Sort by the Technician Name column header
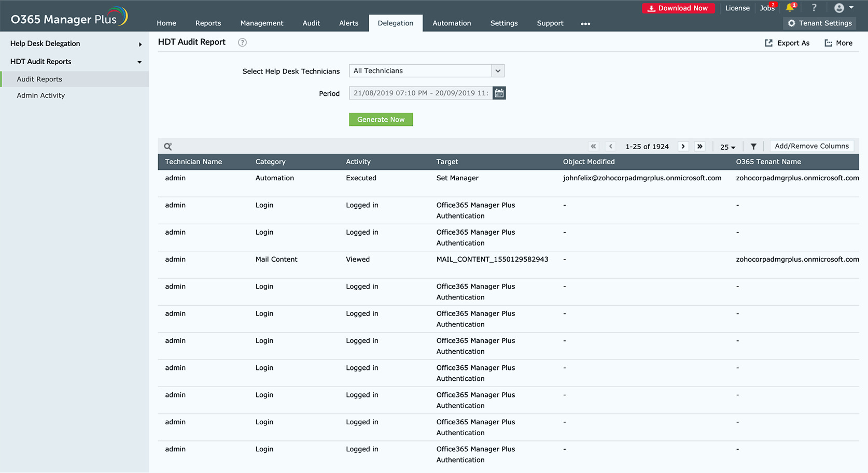 coord(193,162)
